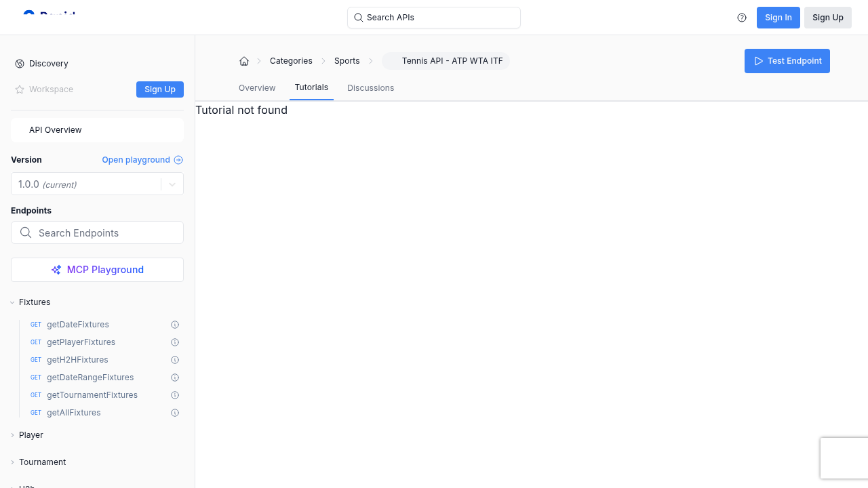The width and height of the screenshot is (868, 488).
Task: Click the sidebar Workspace Sign Up button
Action: pos(160,89)
